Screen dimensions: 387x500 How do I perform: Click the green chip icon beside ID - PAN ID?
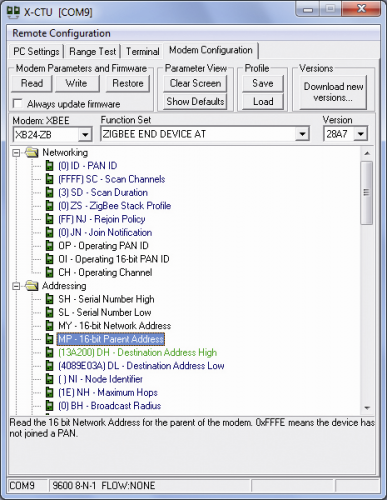click(49, 166)
